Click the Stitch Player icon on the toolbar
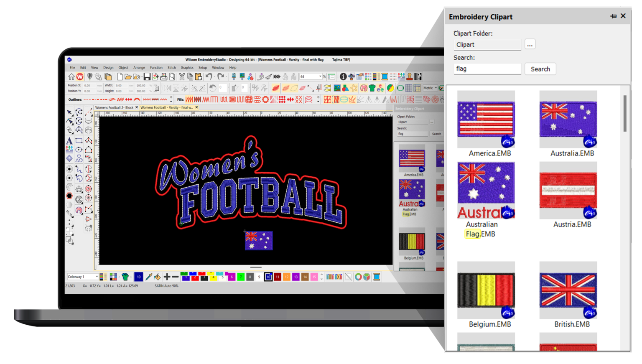642x364 pixels. pos(276,76)
